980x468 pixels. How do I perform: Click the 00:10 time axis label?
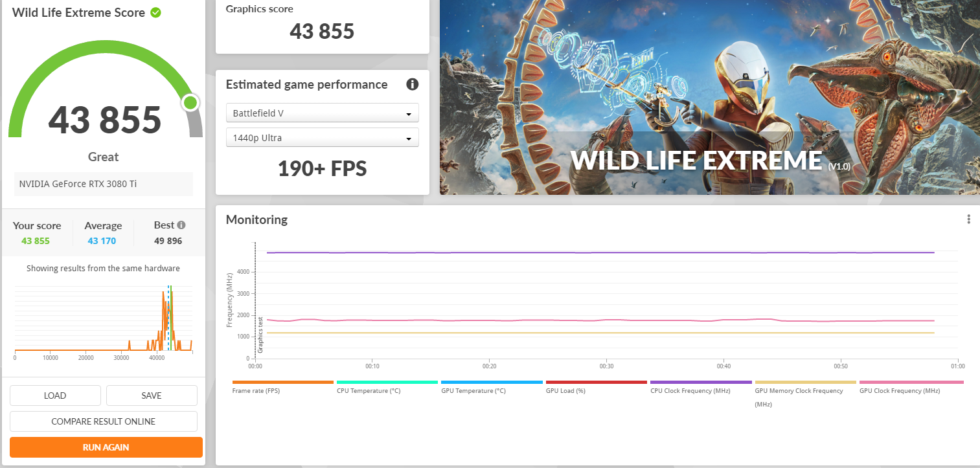tap(372, 366)
